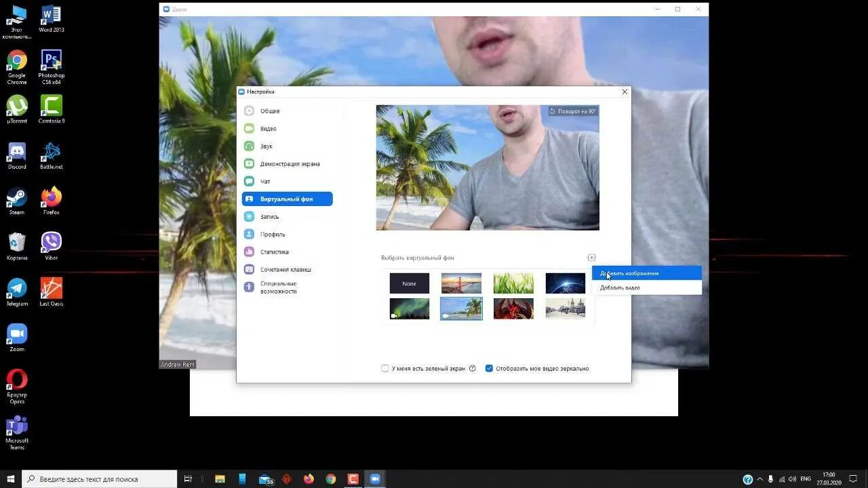Click the Zoom taskbar icon
The image size is (868, 488).
click(x=375, y=479)
